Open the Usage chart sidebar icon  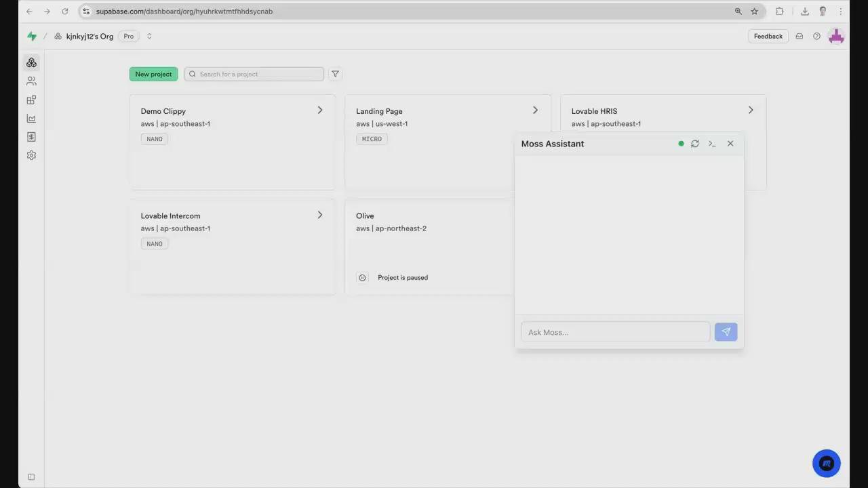[x=31, y=119]
